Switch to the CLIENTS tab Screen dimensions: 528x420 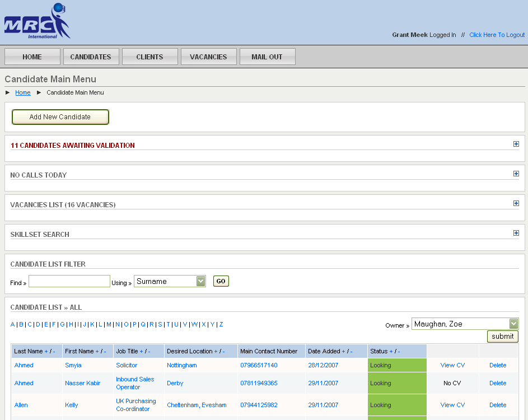point(149,56)
